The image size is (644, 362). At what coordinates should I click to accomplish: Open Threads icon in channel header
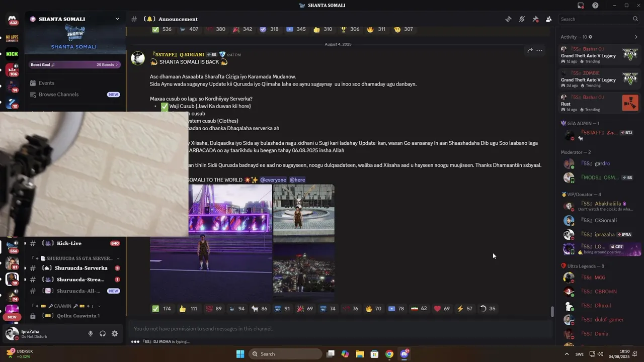pos(509,19)
